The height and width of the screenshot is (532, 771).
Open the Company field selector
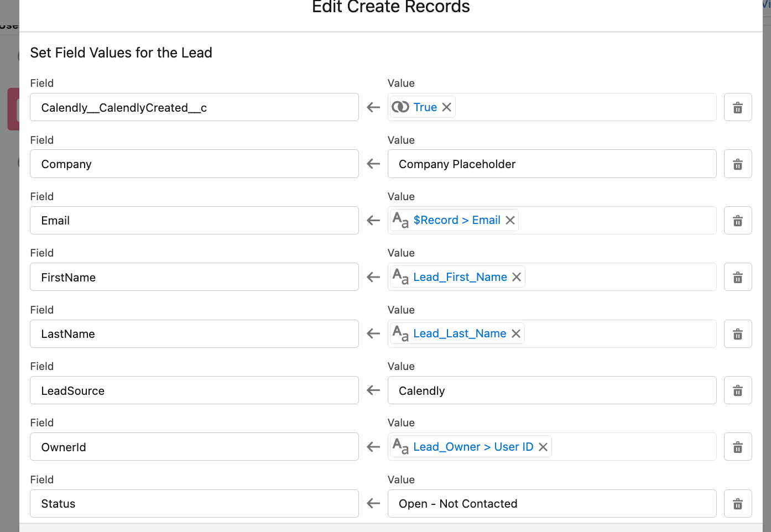(x=194, y=164)
